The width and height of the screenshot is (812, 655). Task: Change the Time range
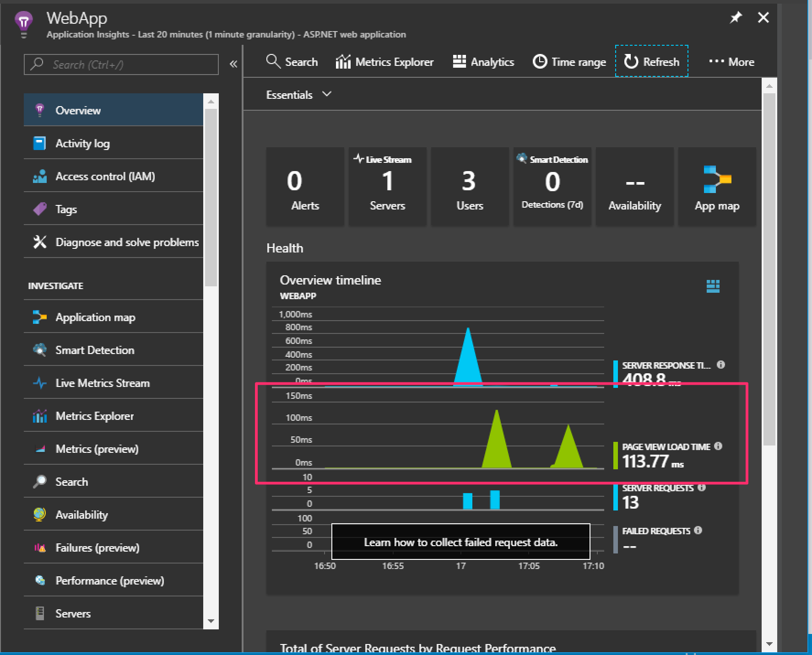pos(569,62)
